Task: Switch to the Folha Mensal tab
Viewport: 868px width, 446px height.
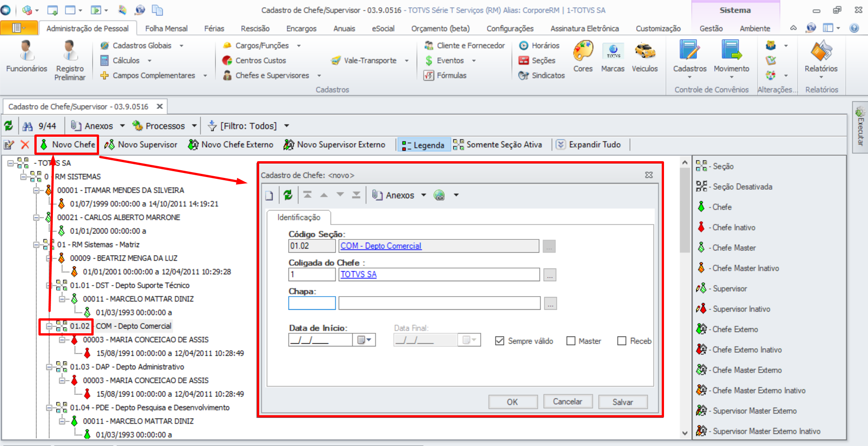Action: coord(166,29)
